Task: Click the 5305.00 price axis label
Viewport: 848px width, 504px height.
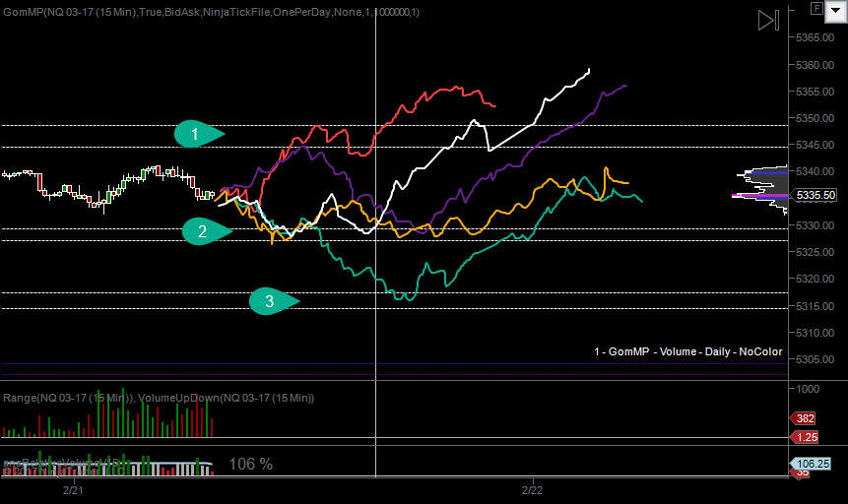Action: [x=815, y=359]
